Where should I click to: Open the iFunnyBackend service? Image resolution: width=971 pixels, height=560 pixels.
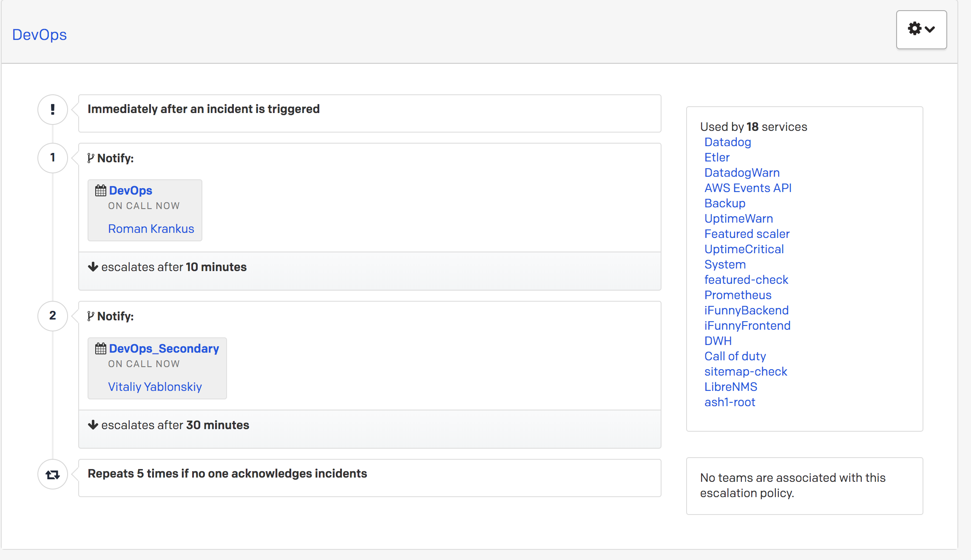[x=746, y=311]
